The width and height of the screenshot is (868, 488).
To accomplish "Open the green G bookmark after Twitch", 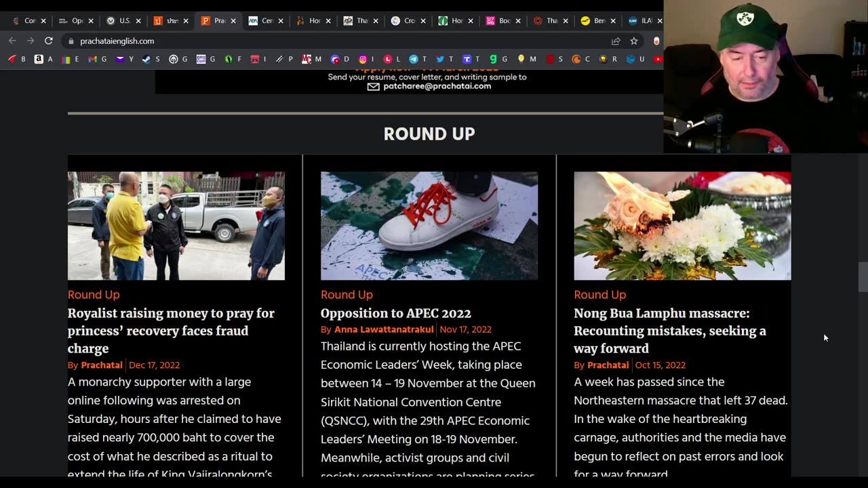I will point(498,59).
